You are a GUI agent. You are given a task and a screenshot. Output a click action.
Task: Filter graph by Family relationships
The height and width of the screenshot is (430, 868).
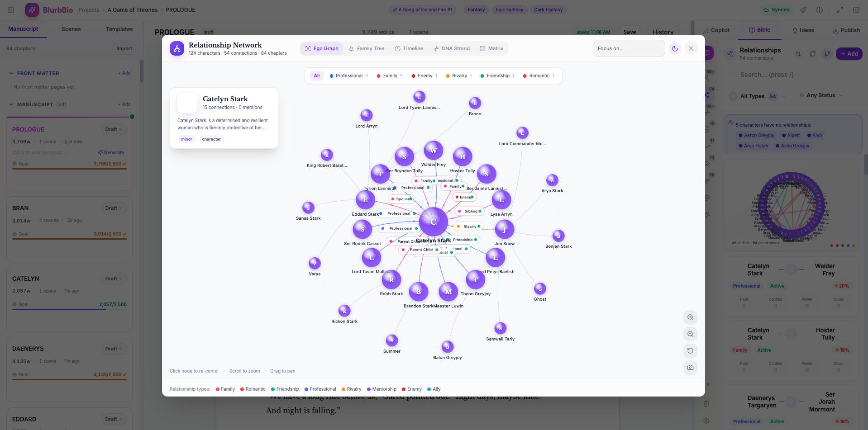[x=390, y=76]
